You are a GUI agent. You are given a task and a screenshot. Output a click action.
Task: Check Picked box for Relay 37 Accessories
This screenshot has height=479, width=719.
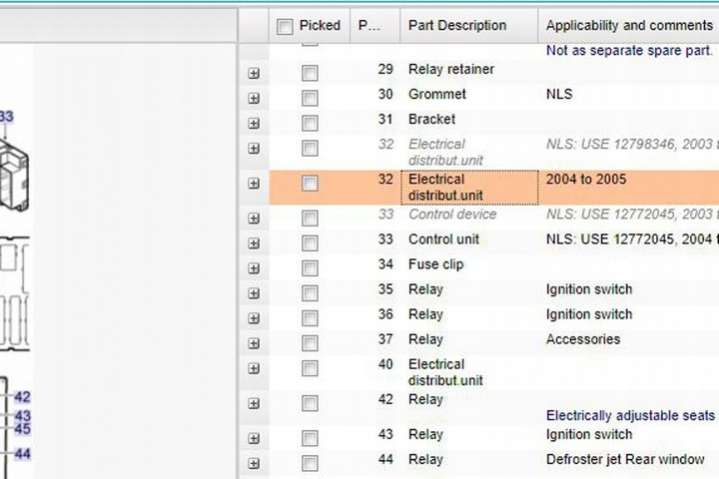310,343
